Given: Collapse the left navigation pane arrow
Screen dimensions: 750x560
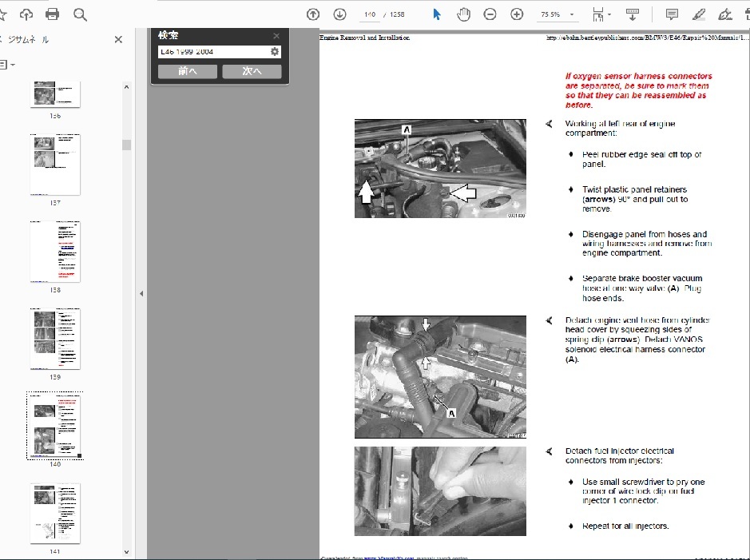Looking at the screenshot, I should (141, 294).
